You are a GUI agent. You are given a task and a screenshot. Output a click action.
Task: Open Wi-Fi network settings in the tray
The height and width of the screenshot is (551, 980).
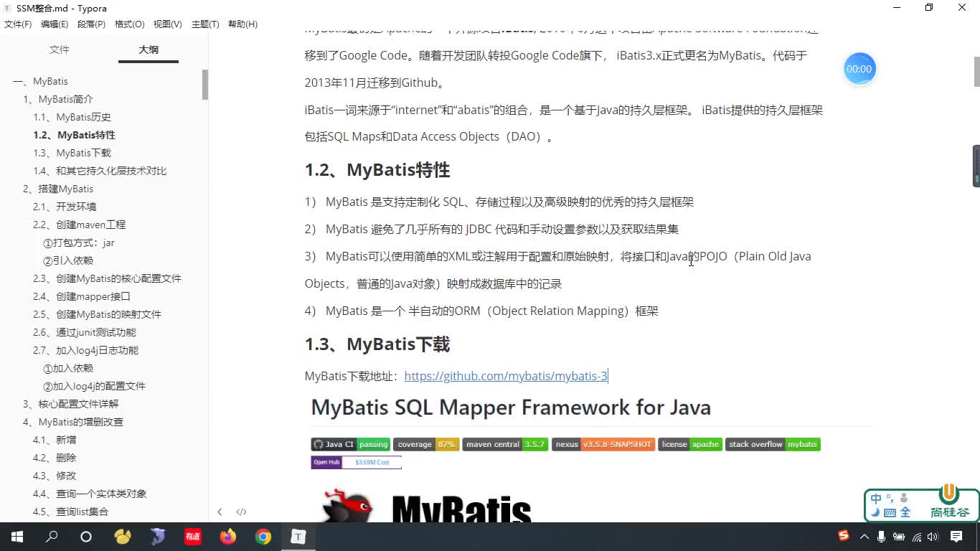click(916, 536)
